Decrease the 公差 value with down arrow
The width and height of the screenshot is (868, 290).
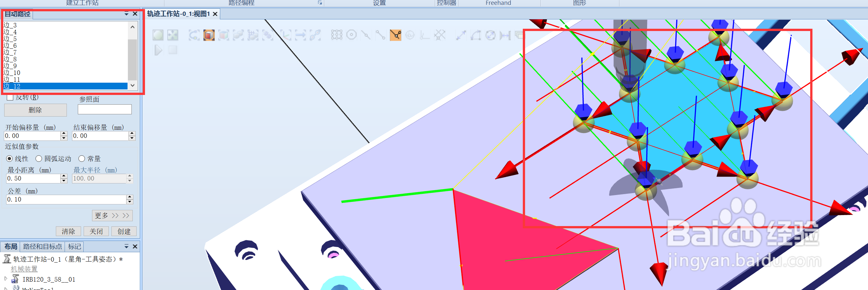pos(130,202)
